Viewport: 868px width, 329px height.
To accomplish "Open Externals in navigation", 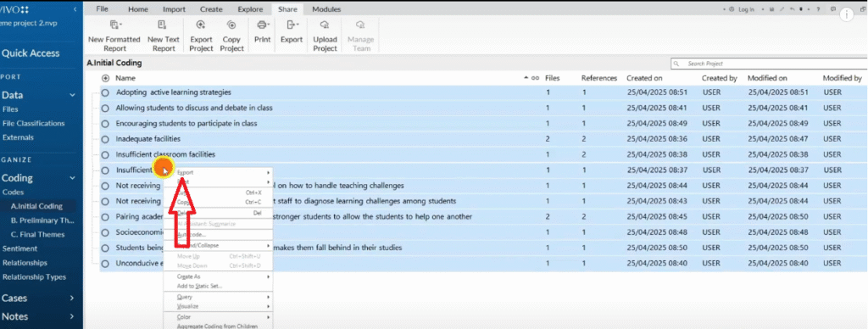I will [19, 137].
